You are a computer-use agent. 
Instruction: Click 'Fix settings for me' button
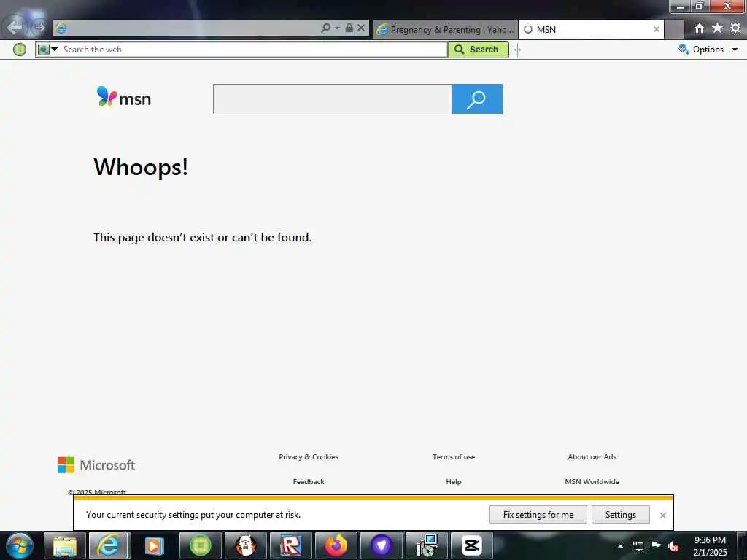point(538,515)
